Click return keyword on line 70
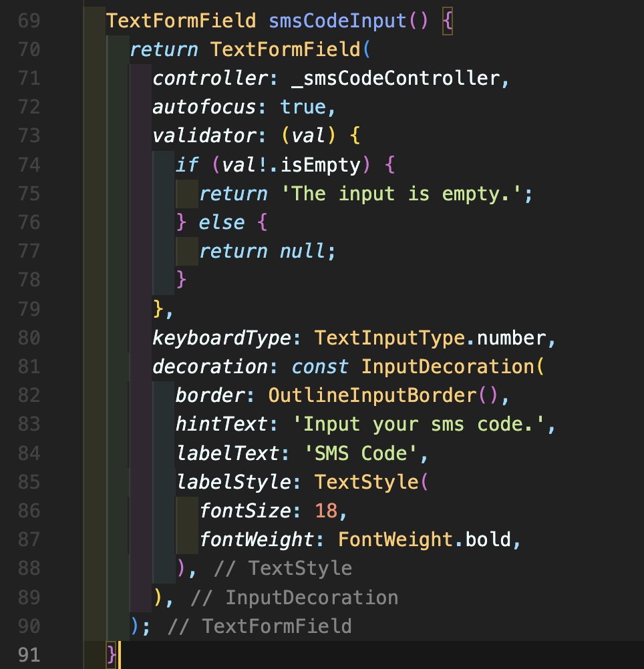Viewport: 644px width, 669px height. tap(164, 49)
